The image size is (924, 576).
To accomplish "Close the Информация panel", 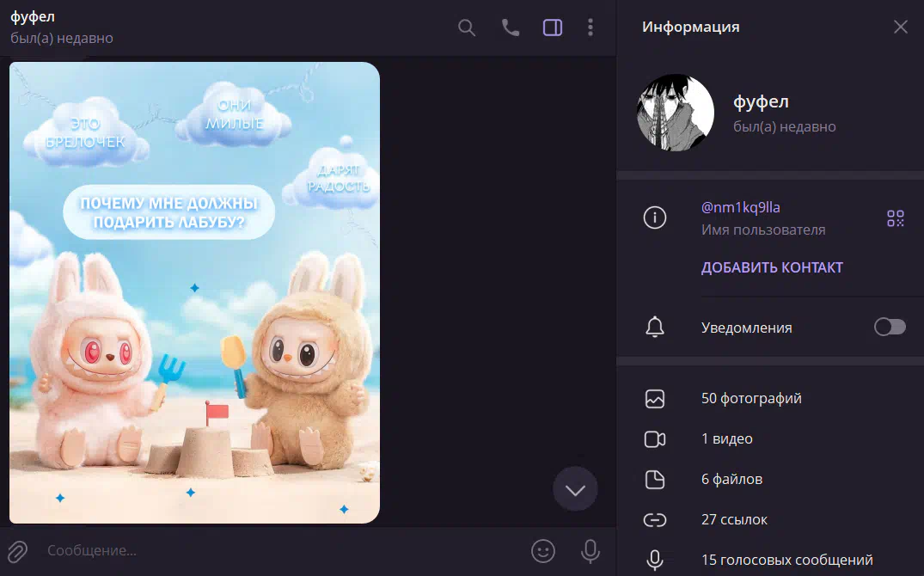I will 901,27.
